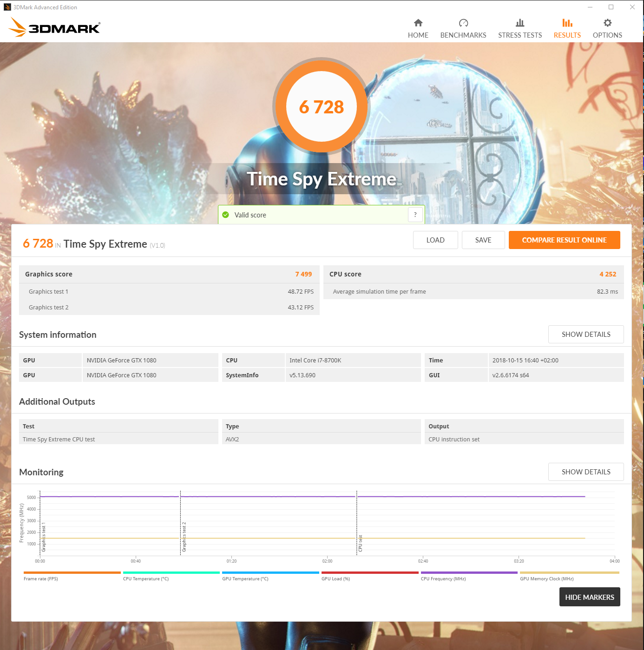Click the Graphics test 1 chart marker
Screen dimensions: 644x650
[x=44, y=537]
